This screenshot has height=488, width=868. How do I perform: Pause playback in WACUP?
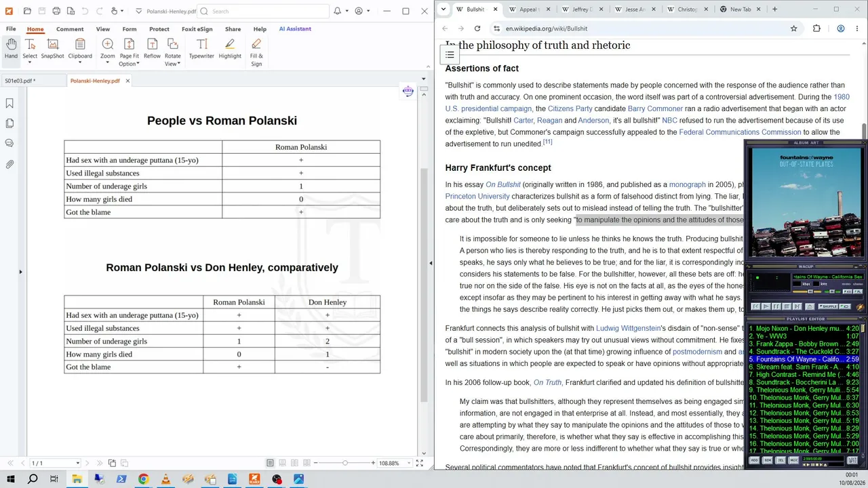point(776,306)
